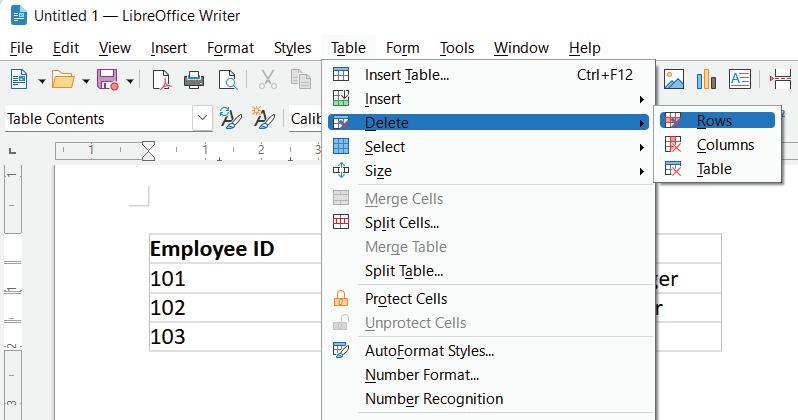798x420 pixels.
Task: Click the Open folder icon
Action: pyautogui.click(x=63, y=79)
